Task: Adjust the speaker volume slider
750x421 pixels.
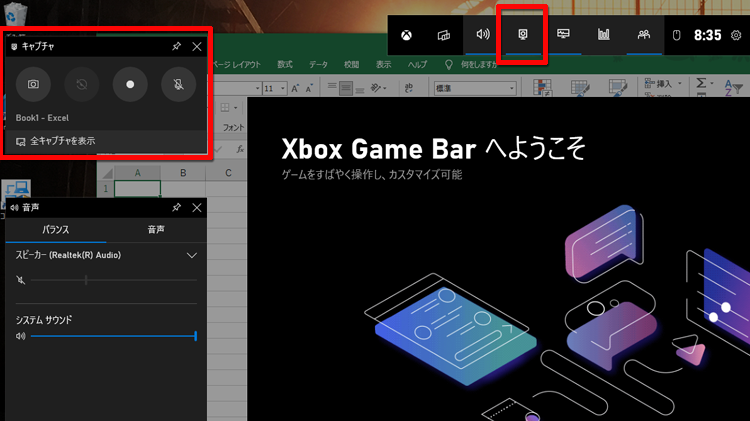Action: (x=114, y=280)
